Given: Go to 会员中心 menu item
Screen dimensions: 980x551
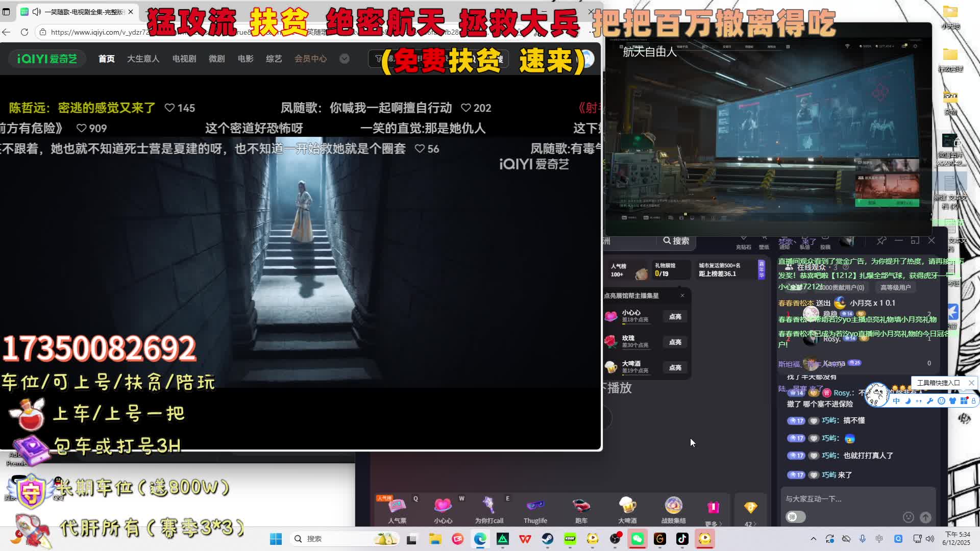Looking at the screenshot, I should click(310, 59).
